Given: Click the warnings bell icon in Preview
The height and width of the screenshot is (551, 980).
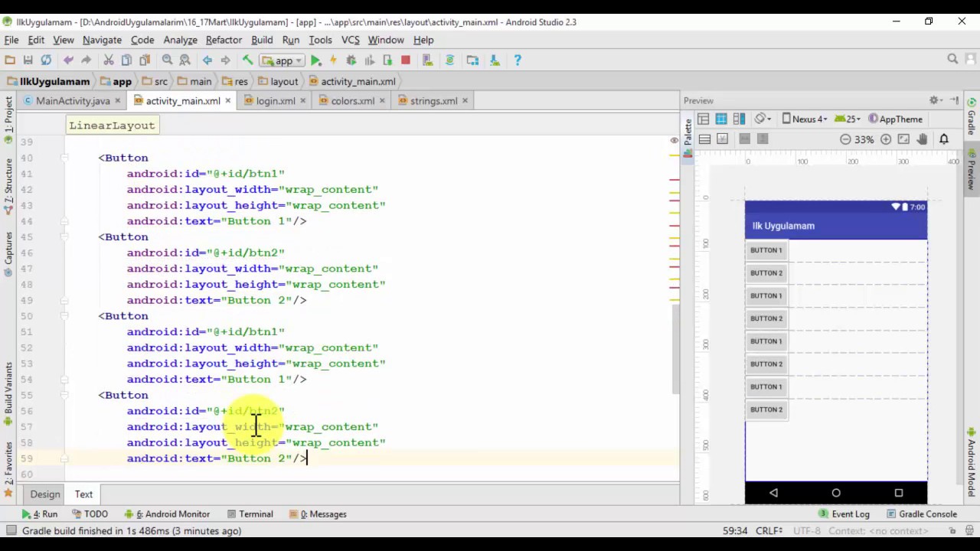Looking at the screenshot, I should [944, 139].
